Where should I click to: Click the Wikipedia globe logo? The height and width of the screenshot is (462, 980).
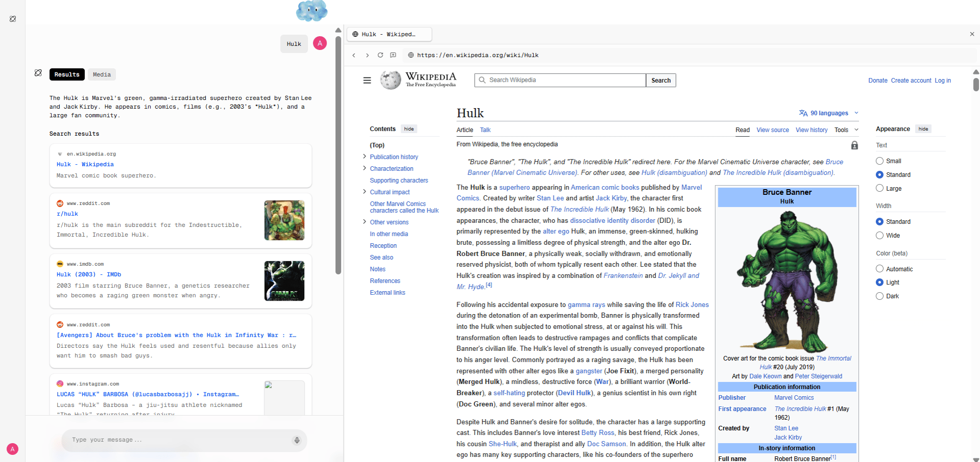pyautogui.click(x=390, y=80)
